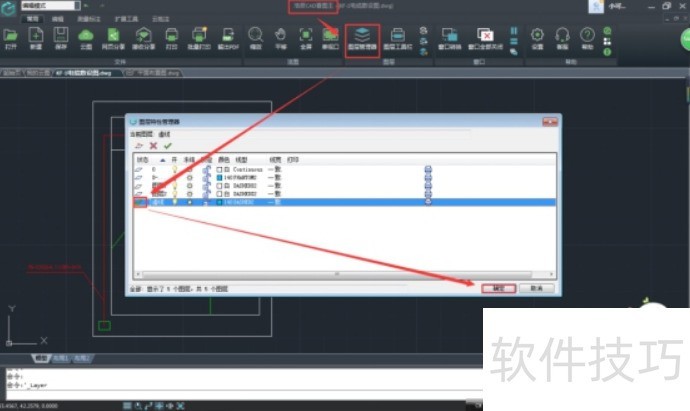Click the New file (新建) icon

(x=36, y=38)
